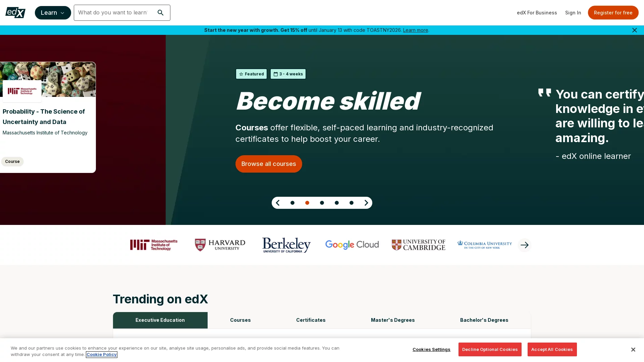Viewport: 644px width, 362px height.
Task: Click the search magnifier icon
Action: [x=161, y=12]
